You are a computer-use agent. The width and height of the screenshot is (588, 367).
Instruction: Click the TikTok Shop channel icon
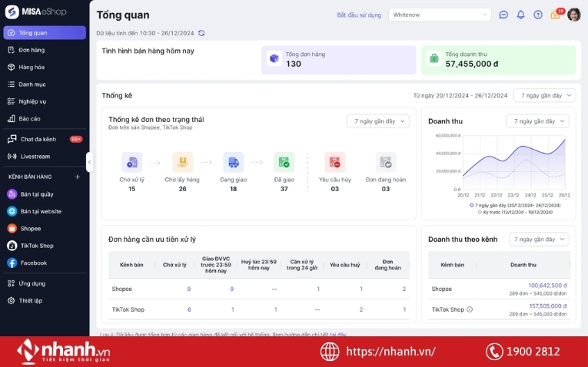12,246
